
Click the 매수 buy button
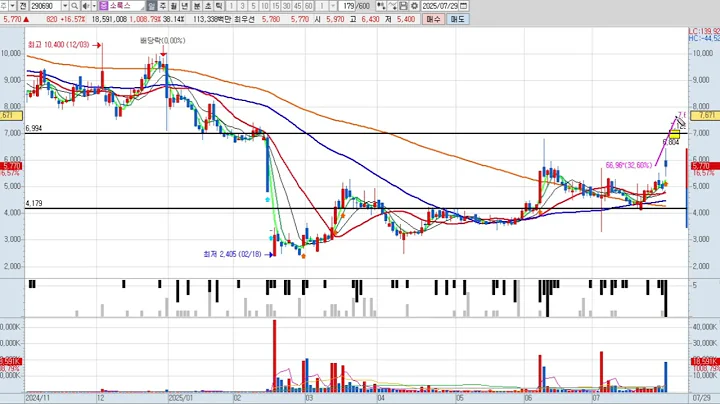[x=433, y=19]
